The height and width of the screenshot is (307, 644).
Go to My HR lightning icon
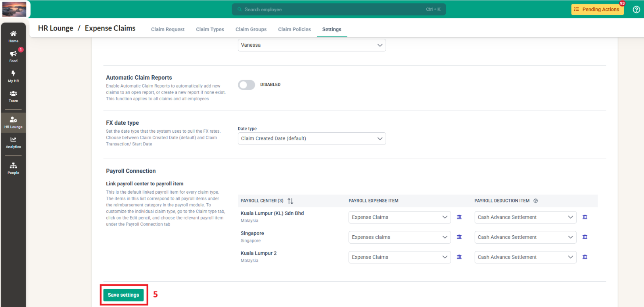pyautogui.click(x=13, y=74)
